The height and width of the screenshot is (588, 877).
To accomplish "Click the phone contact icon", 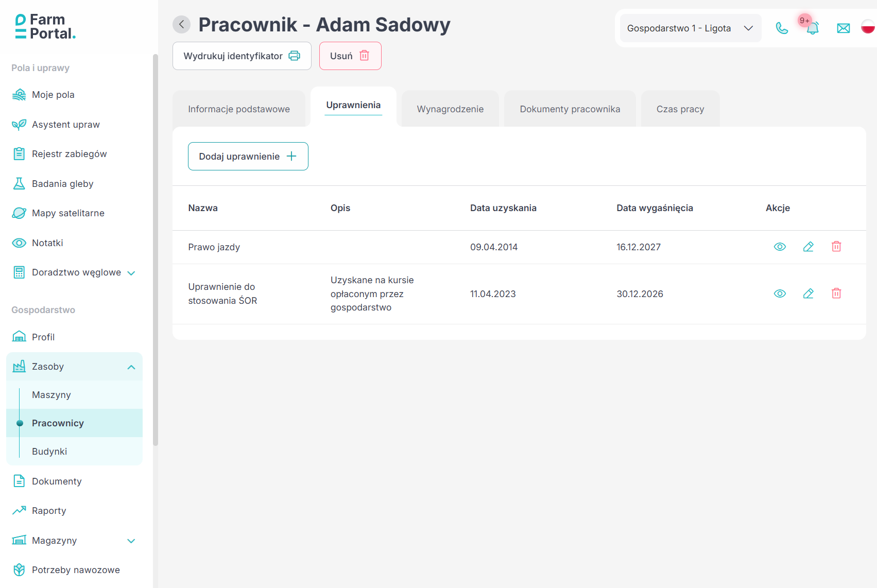I will click(x=782, y=28).
